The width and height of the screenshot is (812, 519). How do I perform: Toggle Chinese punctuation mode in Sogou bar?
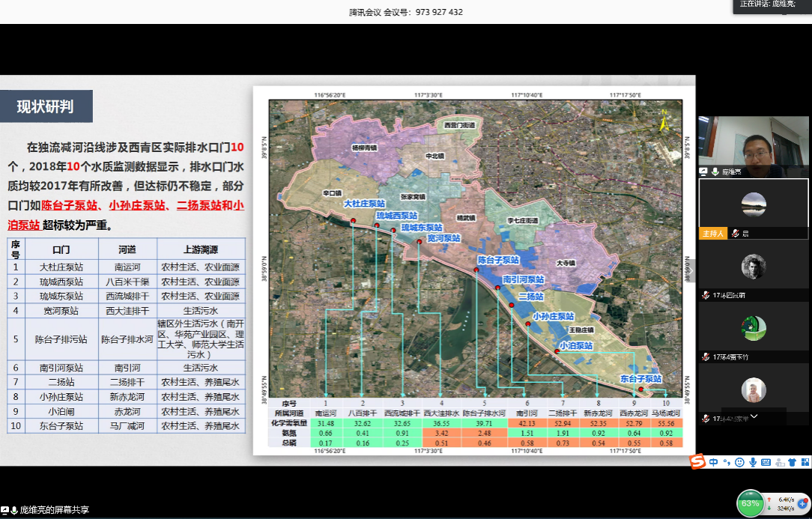click(x=726, y=462)
